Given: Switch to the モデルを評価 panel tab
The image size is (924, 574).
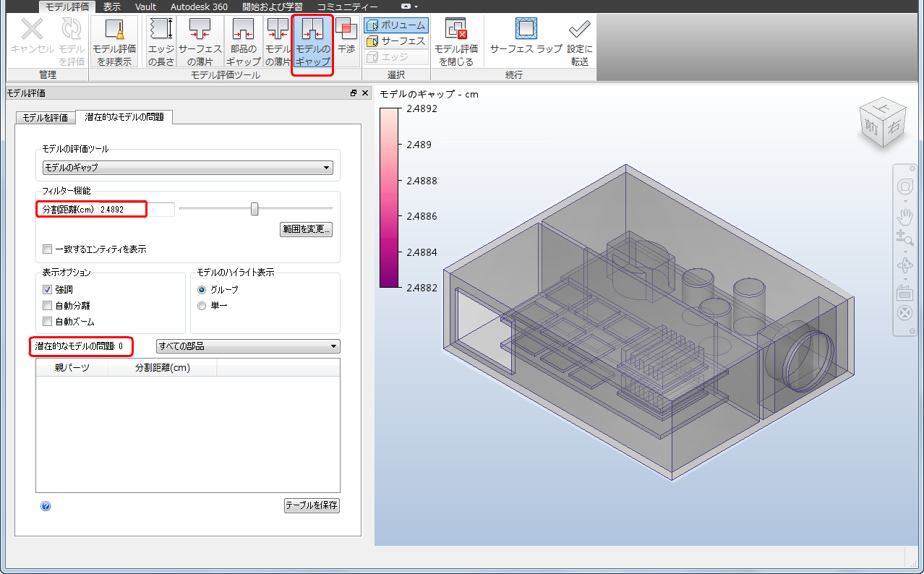Looking at the screenshot, I should pos(46,118).
